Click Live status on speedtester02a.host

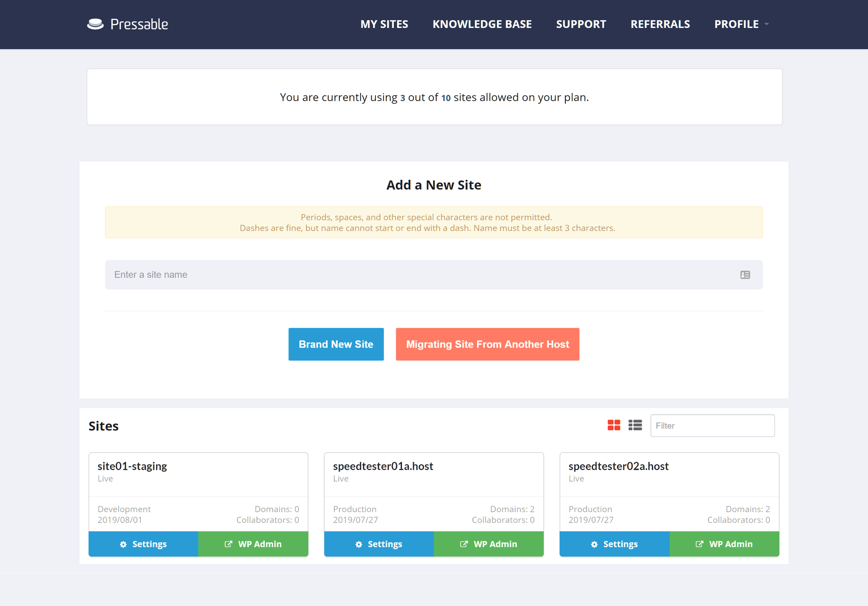pyautogui.click(x=576, y=479)
